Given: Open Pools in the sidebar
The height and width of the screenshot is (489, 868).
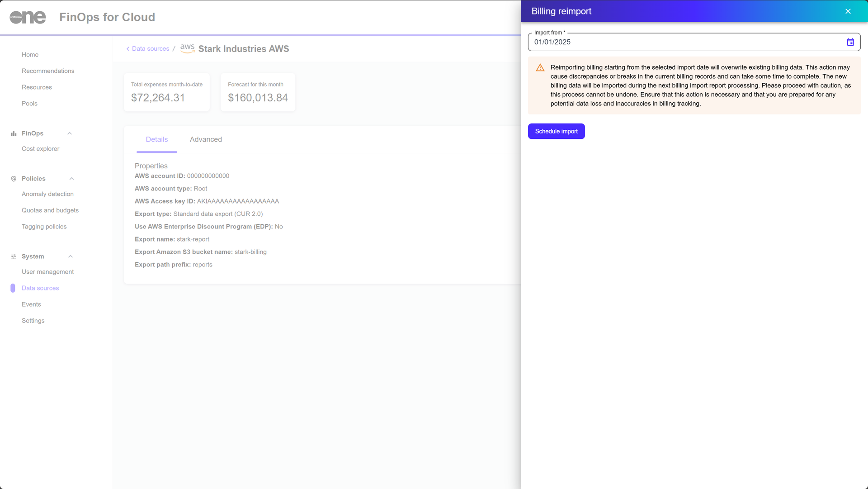Looking at the screenshot, I should coord(29,104).
